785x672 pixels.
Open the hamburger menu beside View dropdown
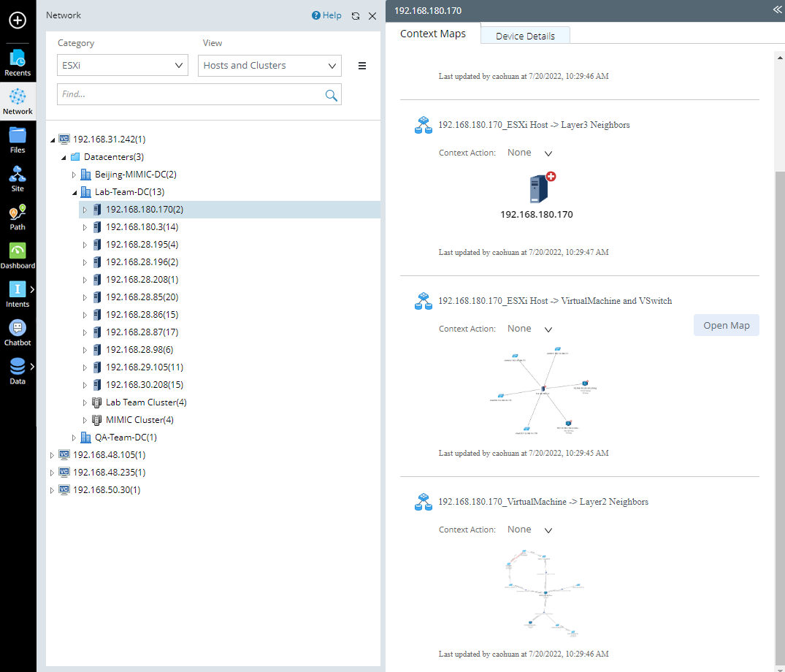pos(362,66)
